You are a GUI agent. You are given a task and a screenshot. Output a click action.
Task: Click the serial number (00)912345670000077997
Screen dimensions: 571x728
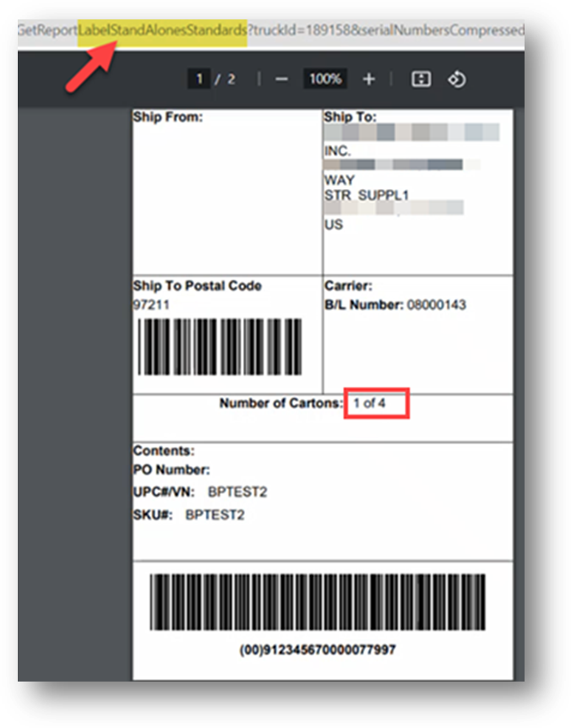click(x=318, y=649)
